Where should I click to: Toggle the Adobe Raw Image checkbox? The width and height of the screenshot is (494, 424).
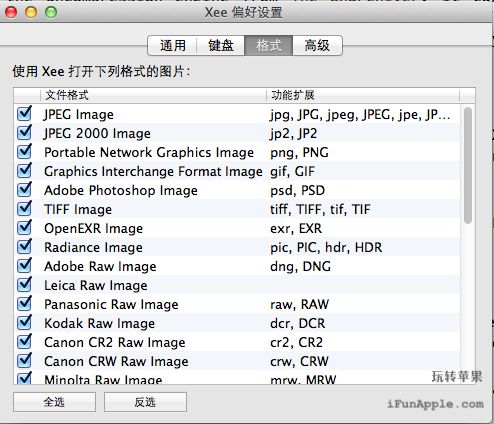[25, 266]
